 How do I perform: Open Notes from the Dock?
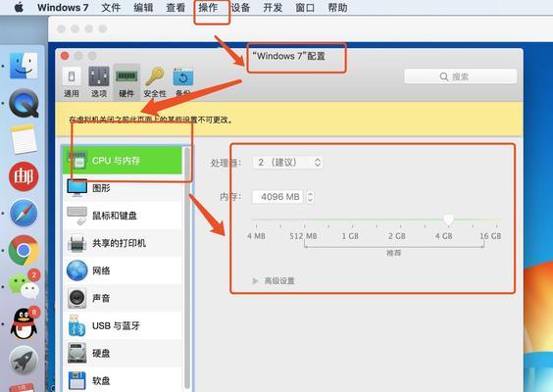(x=24, y=139)
